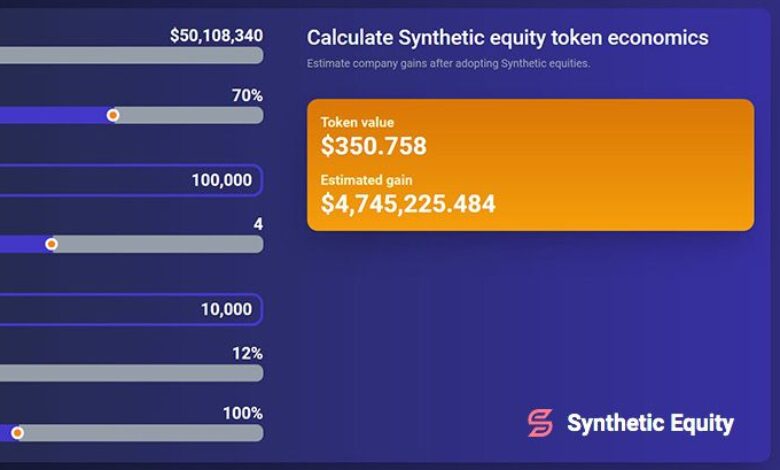Click the Calculate Synthetic equity token economics heading

pyautogui.click(x=507, y=38)
